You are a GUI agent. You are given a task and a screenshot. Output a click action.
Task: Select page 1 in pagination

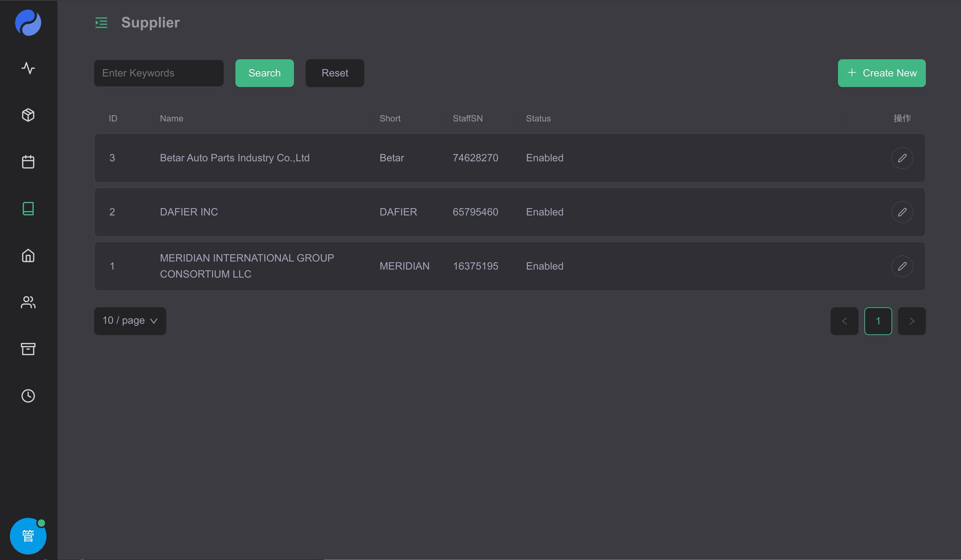[x=878, y=321]
